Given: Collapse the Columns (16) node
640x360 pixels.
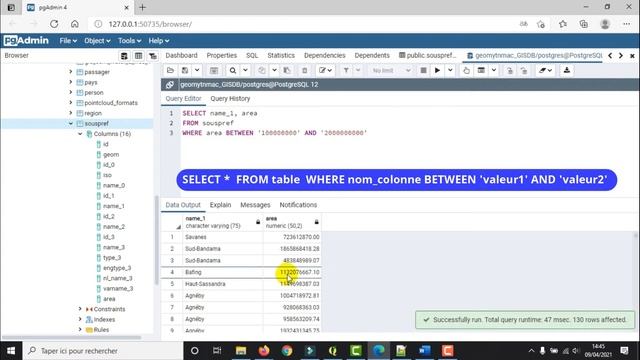Looking at the screenshot, I should coord(80,134).
